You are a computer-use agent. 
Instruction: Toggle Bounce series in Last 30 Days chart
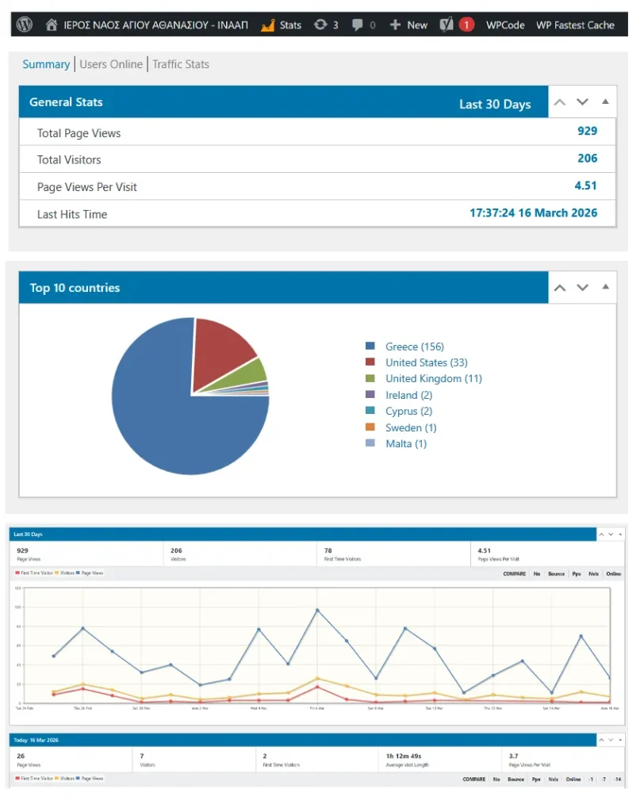[x=557, y=573]
